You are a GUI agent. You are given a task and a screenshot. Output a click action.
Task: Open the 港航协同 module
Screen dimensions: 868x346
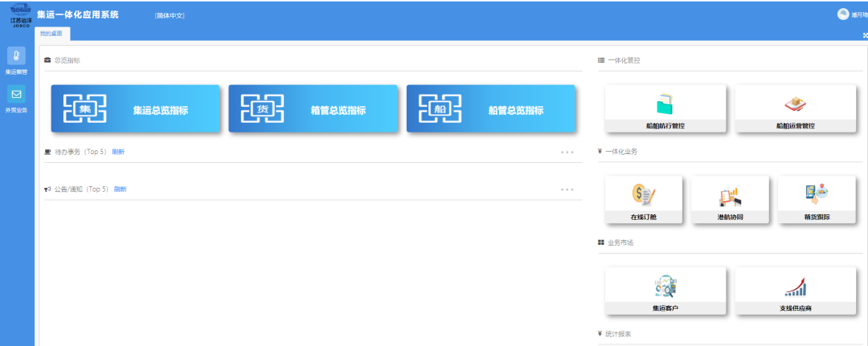pos(730,200)
